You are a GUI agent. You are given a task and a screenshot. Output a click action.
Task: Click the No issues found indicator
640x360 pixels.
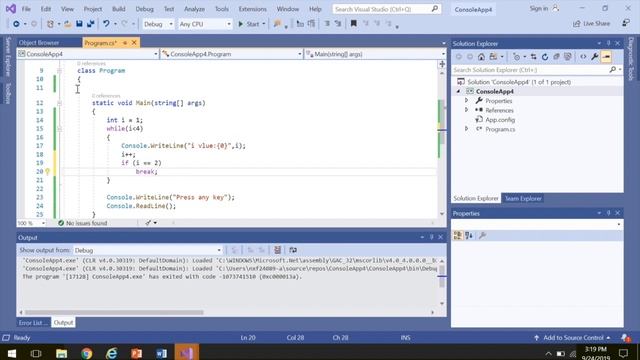pyautogui.click(x=82, y=223)
